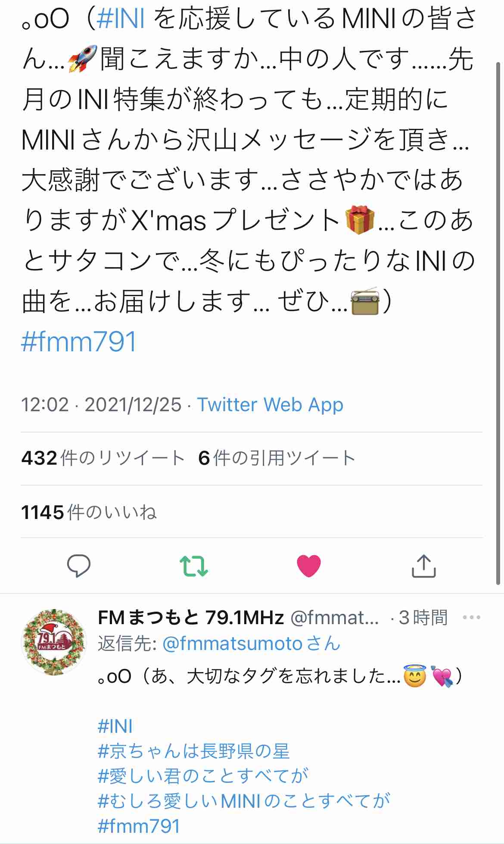
Task: Open the #京ちゃんは長野県の星 hashtag
Action: coord(193,751)
